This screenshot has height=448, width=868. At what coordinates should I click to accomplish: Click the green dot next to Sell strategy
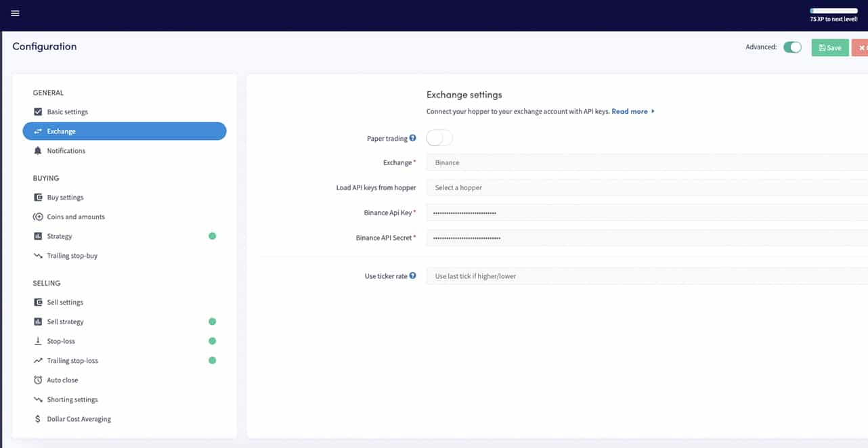(x=212, y=321)
